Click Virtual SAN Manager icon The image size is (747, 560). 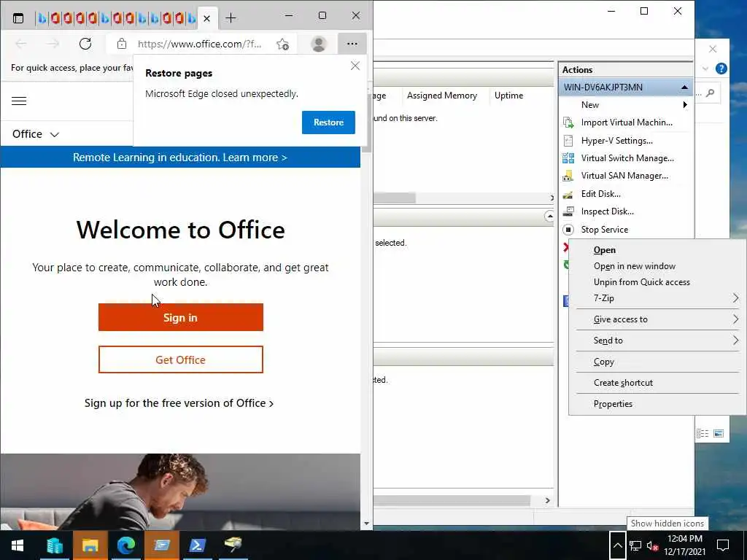[568, 176]
